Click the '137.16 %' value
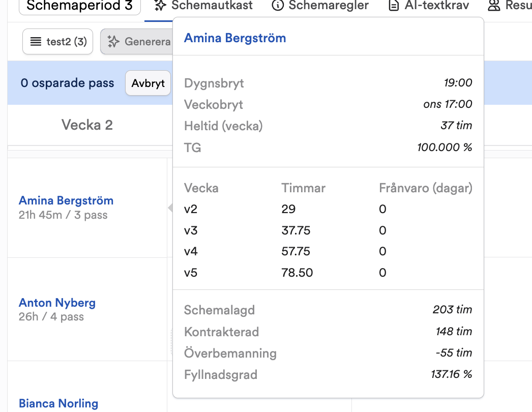 coord(452,374)
